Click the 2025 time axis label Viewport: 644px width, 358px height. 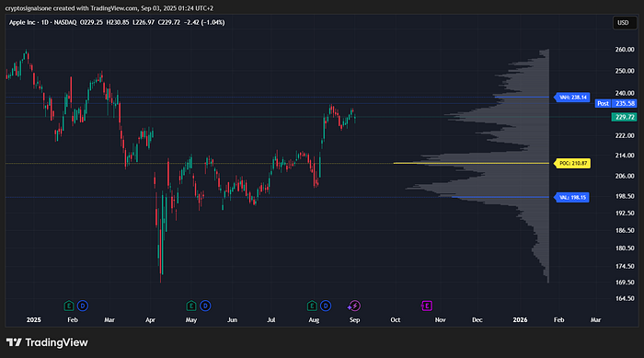34,319
